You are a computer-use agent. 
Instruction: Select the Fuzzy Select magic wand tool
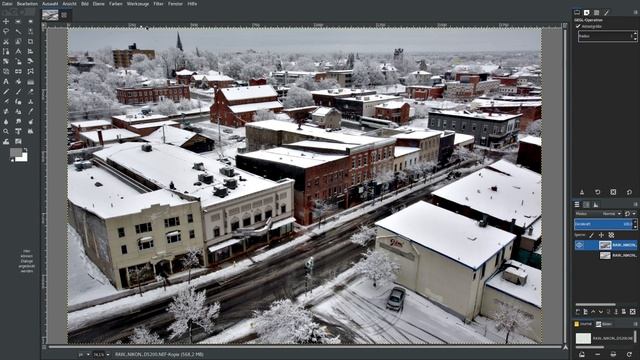pyautogui.click(x=18, y=31)
